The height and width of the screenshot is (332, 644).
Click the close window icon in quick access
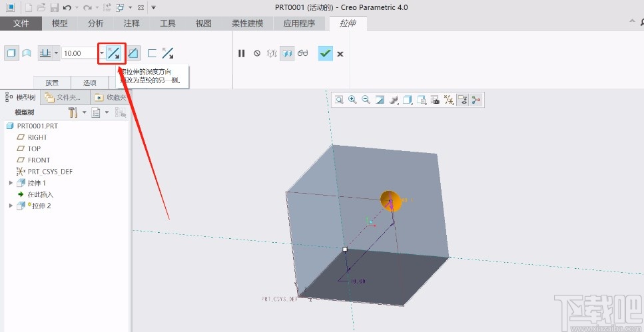[141, 7]
